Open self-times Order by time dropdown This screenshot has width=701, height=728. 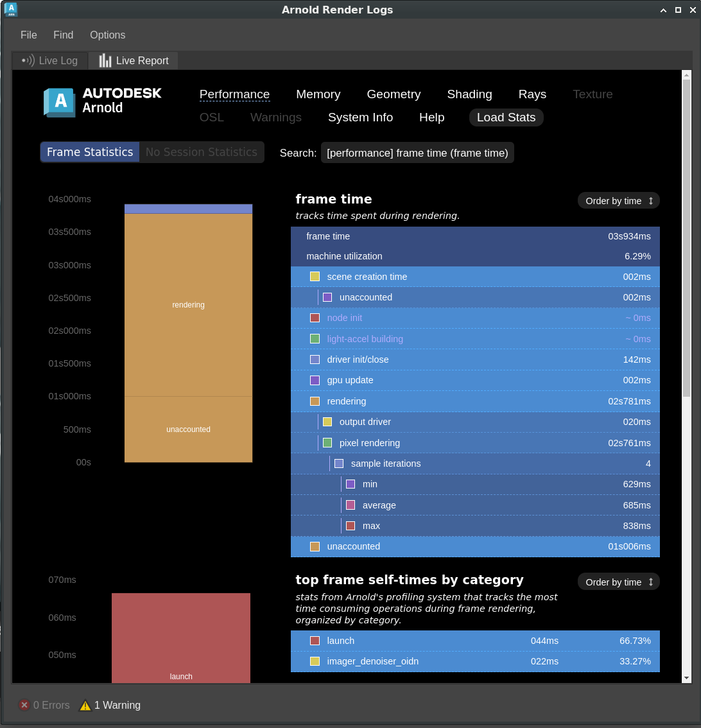tap(618, 582)
